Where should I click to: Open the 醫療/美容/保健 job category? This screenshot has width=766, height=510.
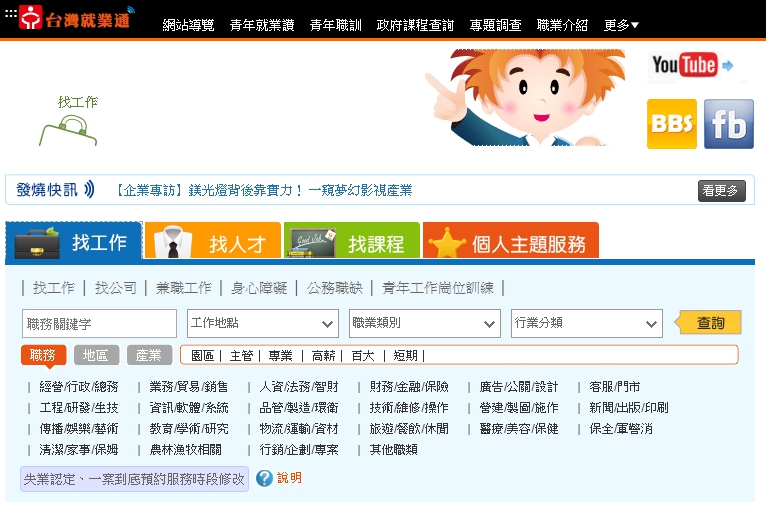[519, 429]
